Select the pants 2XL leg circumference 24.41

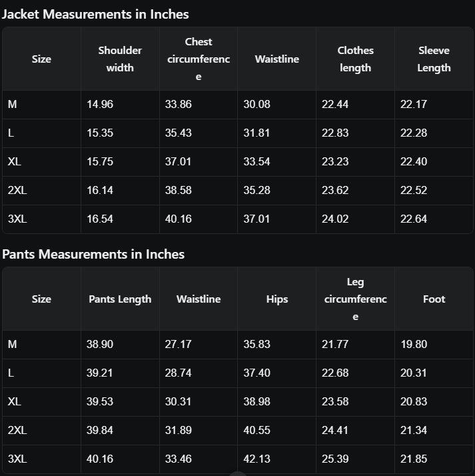click(x=335, y=430)
